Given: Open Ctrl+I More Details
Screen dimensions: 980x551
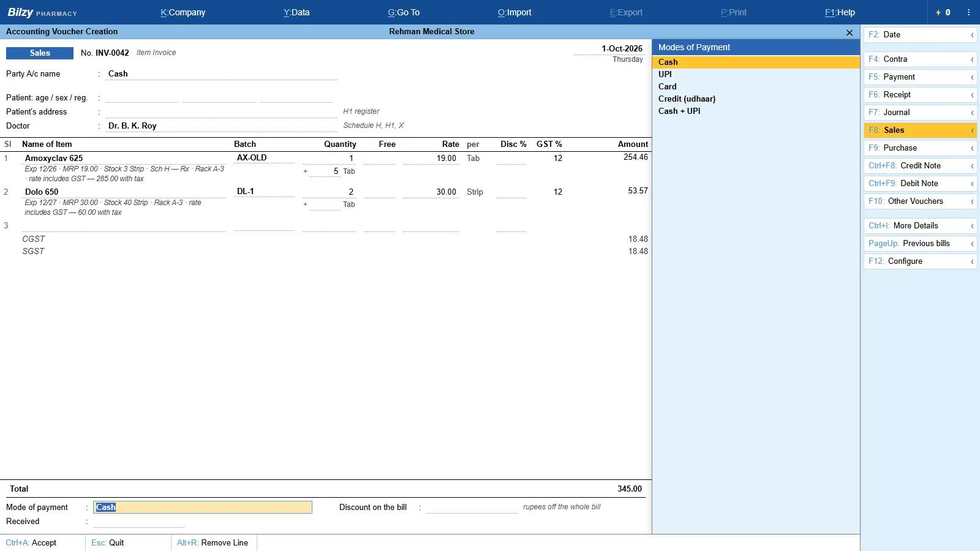Looking at the screenshot, I should [921, 226].
